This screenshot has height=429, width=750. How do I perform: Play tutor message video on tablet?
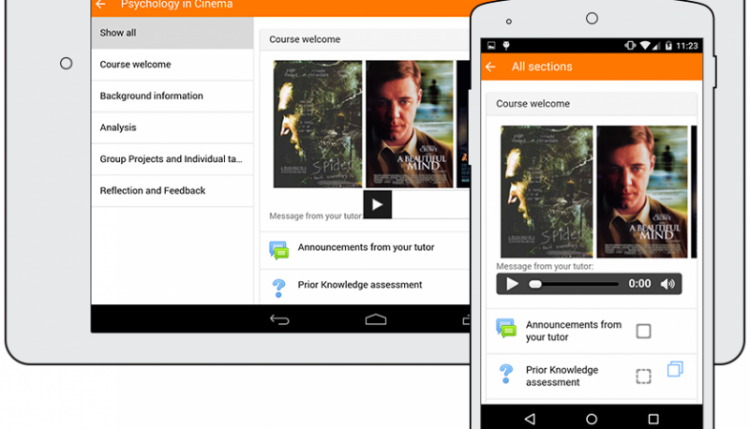click(x=377, y=205)
